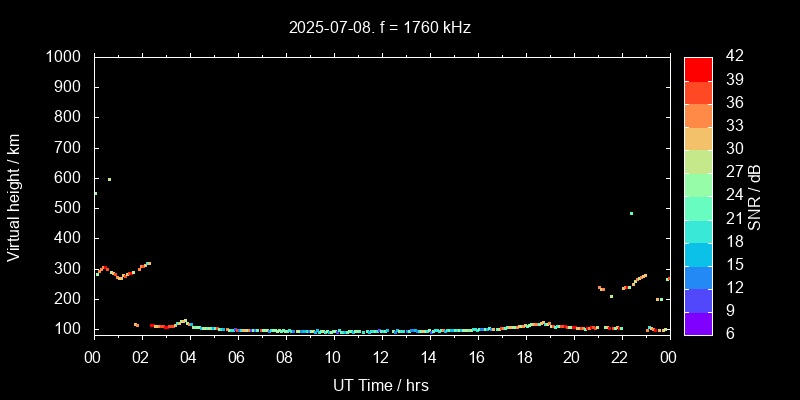Select the blue 12–15 dB colorbar segment
Image resolution: width=800 pixels, height=400 pixels.
[x=698, y=276]
